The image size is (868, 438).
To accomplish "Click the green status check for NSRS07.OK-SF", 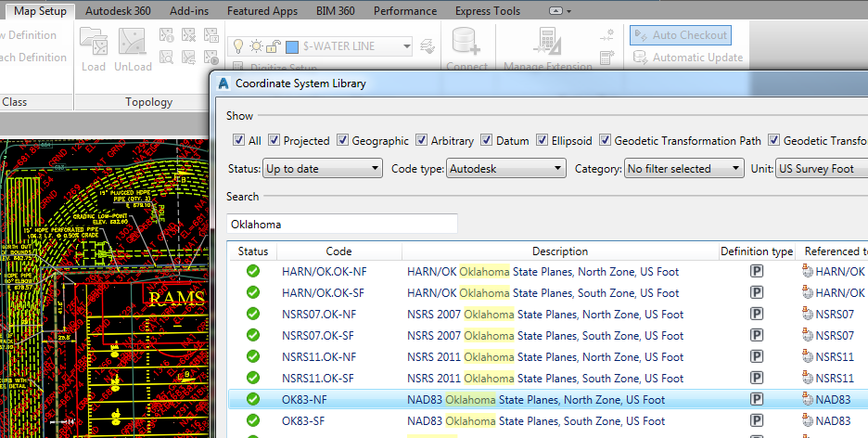I will tap(253, 336).
